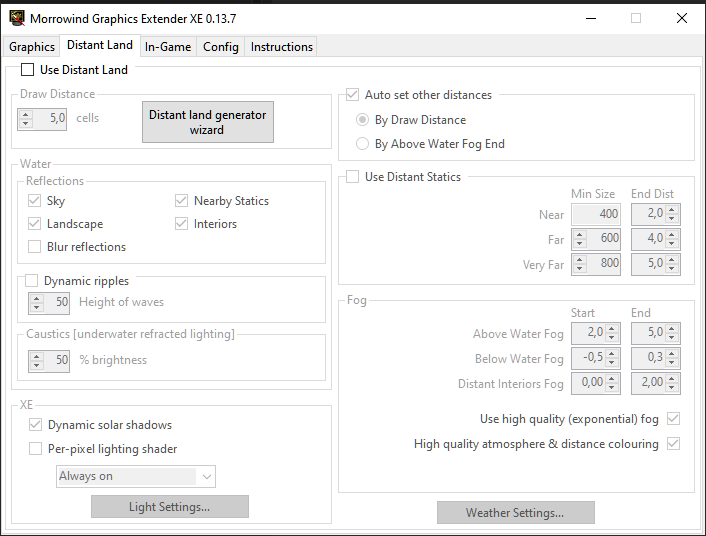Toggle Use high quality exponential fog
Screen dimensions: 706x536
(x=673, y=418)
